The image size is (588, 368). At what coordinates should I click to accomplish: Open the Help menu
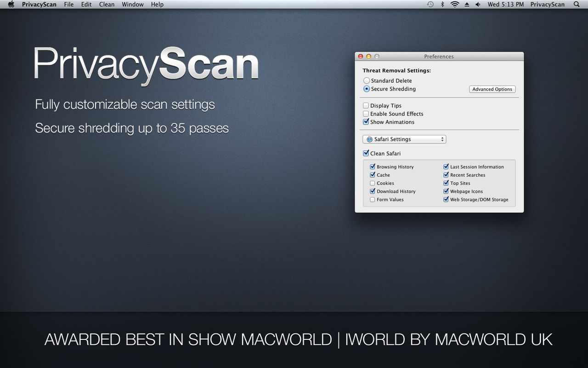point(157,4)
